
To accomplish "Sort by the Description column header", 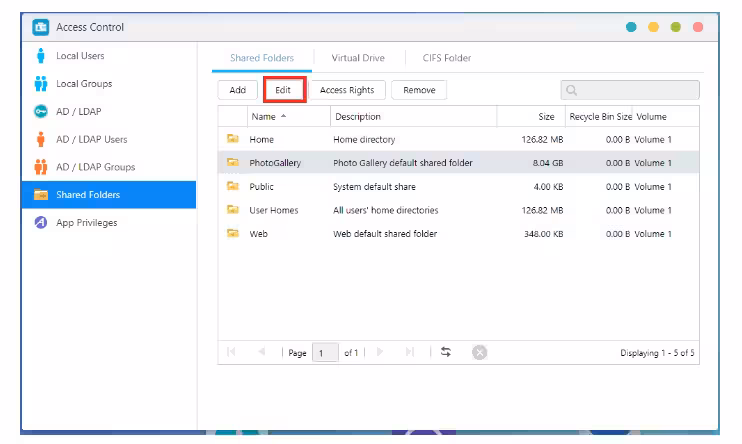I will pyautogui.click(x=414, y=116).
